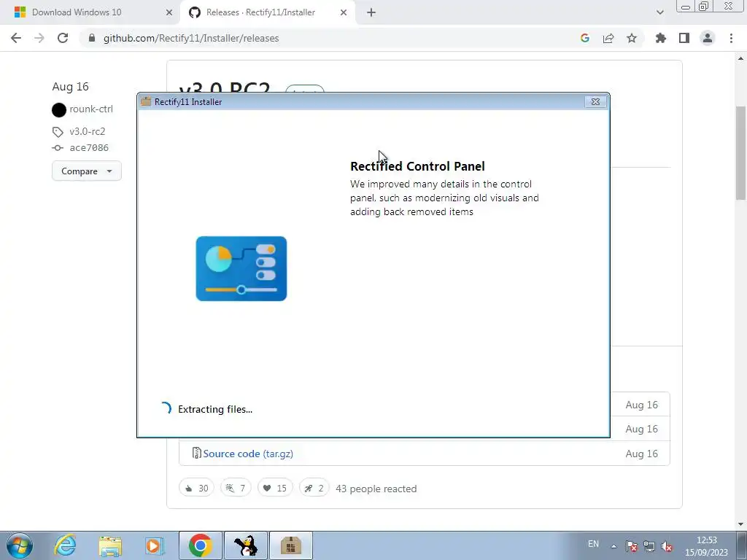Viewport: 747px width, 560px height.
Task: Close the Download Windows 10 tab
Action: click(x=169, y=12)
